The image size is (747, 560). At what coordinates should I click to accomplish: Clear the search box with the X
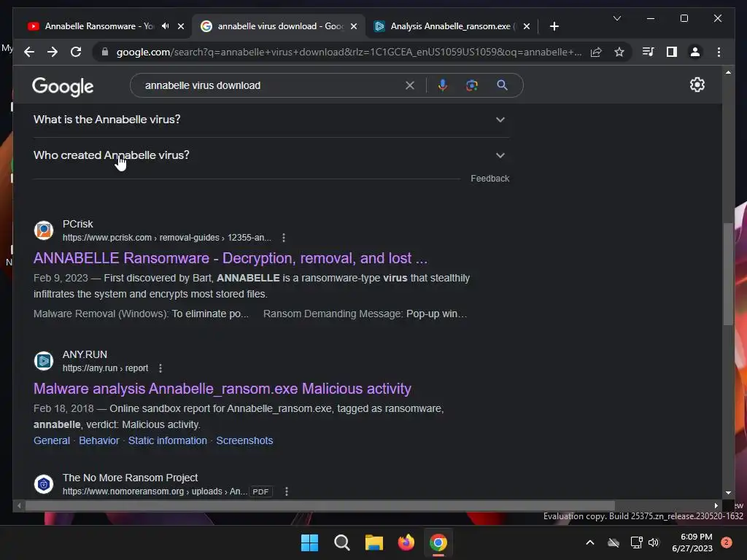(x=410, y=86)
